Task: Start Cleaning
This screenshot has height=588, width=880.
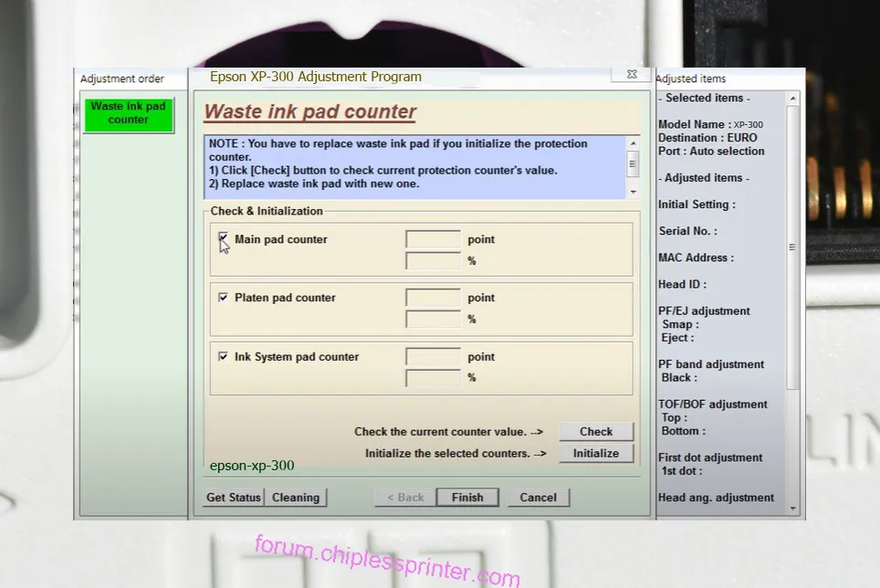Action: point(296,497)
